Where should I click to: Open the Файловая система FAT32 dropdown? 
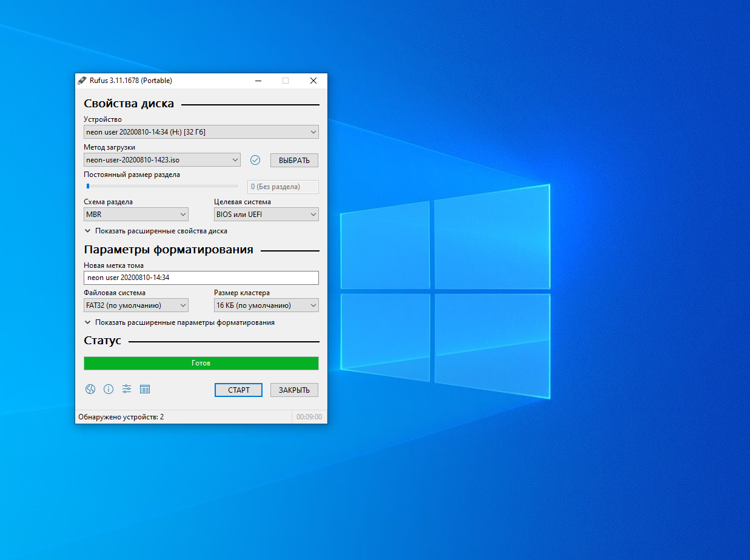pos(136,305)
